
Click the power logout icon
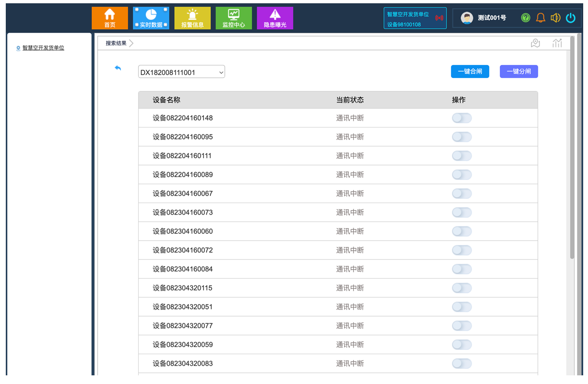click(x=571, y=18)
